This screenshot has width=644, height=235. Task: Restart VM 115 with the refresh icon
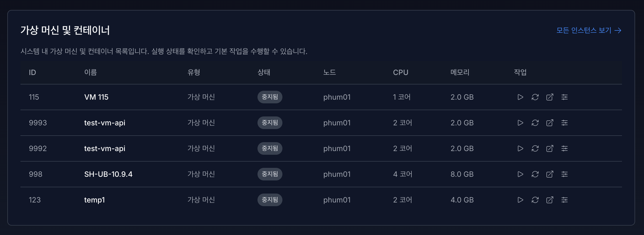pyautogui.click(x=535, y=97)
